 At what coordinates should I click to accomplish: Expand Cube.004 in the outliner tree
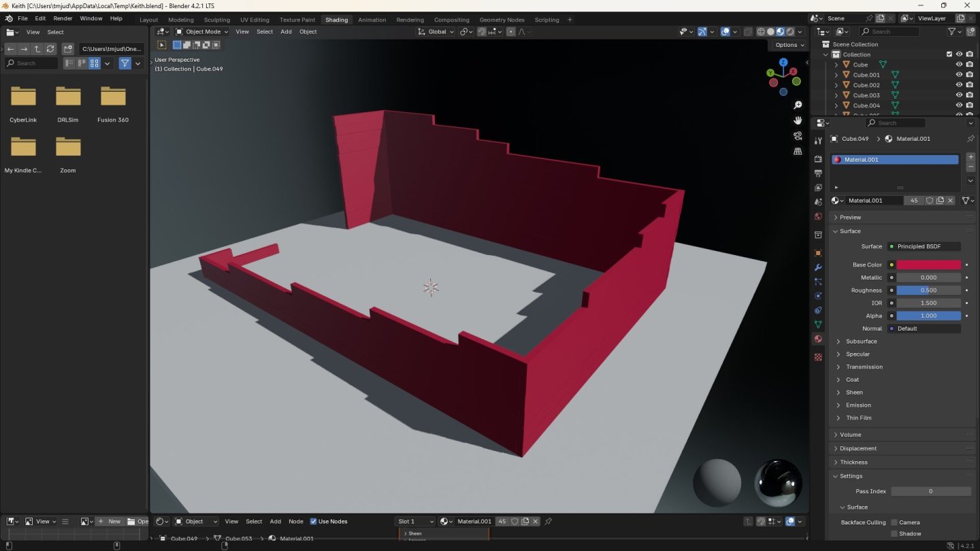tap(836, 105)
